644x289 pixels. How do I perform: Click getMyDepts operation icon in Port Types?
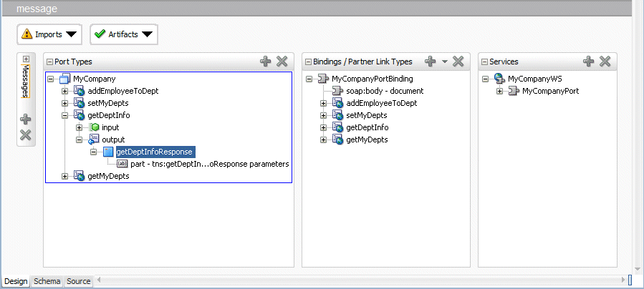(80, 176)
